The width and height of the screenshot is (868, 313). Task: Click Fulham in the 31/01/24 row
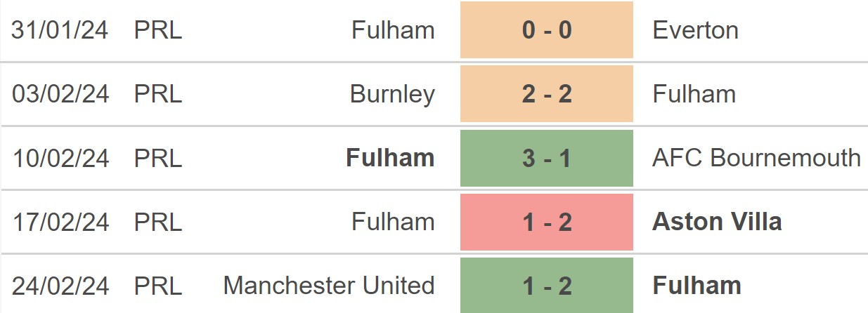pos(393,30)
